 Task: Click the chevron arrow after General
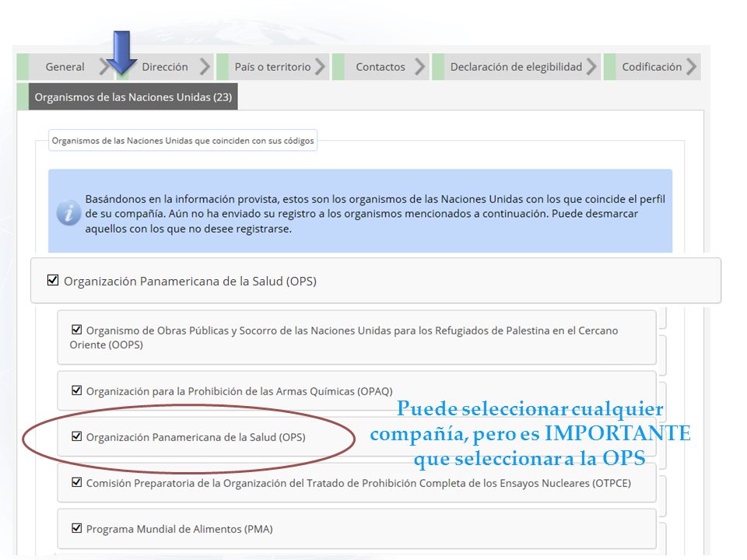click(104, 67)
